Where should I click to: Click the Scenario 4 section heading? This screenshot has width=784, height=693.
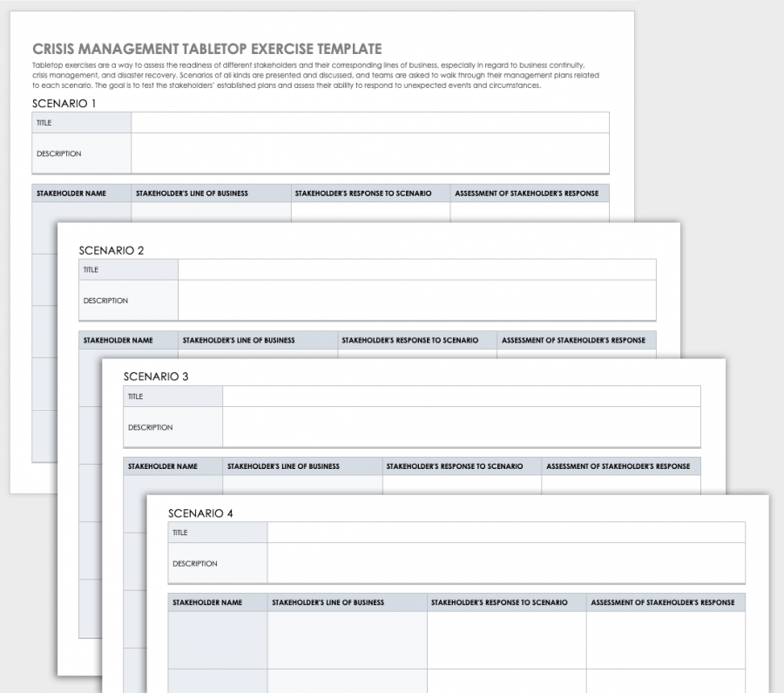tap(200, 513)
